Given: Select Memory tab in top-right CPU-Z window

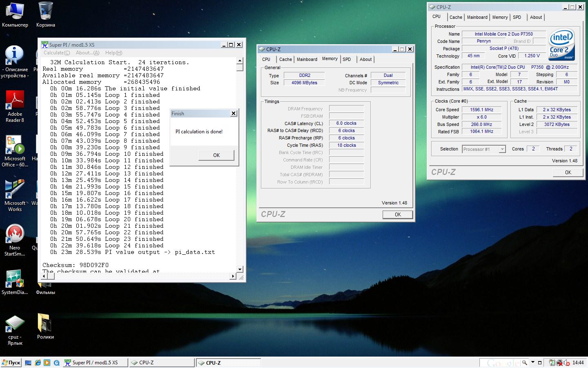Looking at the screenshot, I should click(x=500, y=17).
